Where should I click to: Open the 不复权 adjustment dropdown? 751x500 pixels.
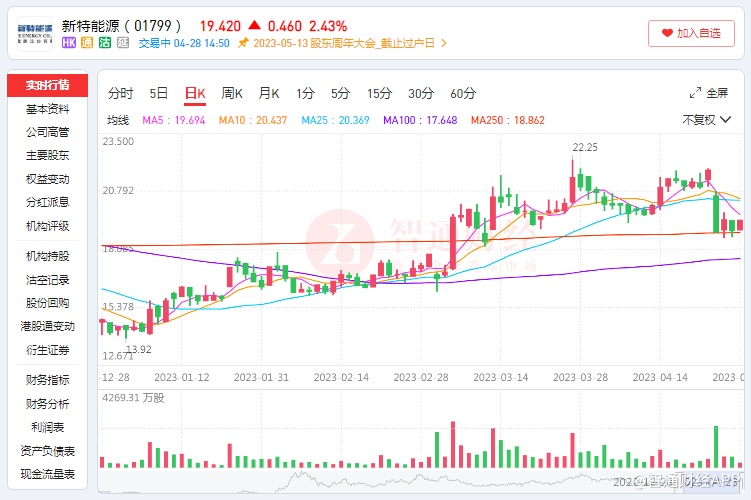(699, 120)
